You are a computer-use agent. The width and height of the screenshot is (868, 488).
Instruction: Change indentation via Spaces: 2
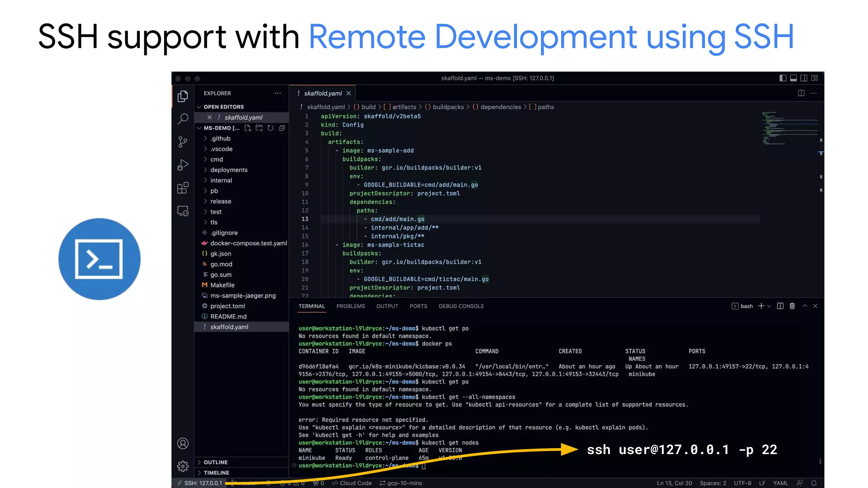tap(713, 483)
